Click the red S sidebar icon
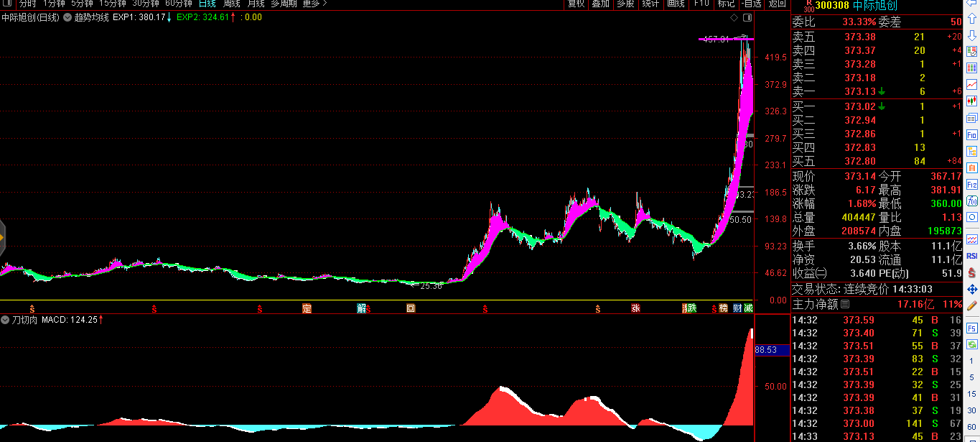Image resolution: width=980 pixels, height=442 pixels. [x=972, y=272]
